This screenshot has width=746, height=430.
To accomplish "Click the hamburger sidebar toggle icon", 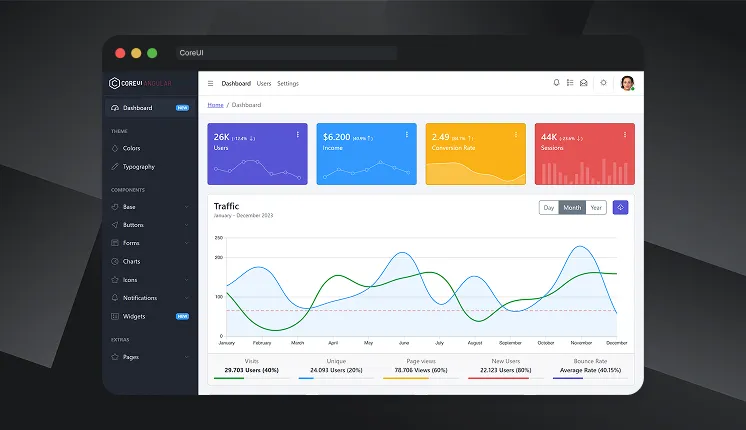I will point(210,83).
